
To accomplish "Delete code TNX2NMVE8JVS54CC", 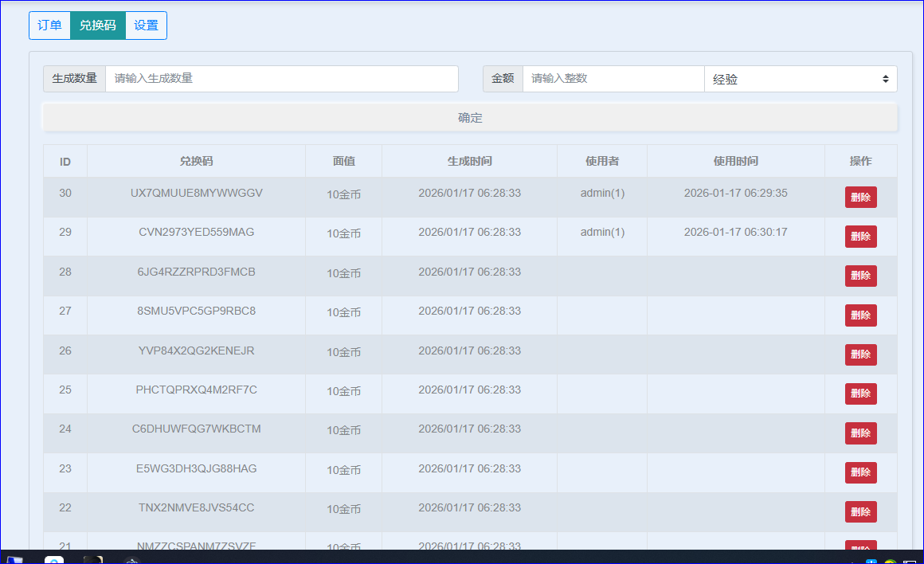I will (860, 511).
